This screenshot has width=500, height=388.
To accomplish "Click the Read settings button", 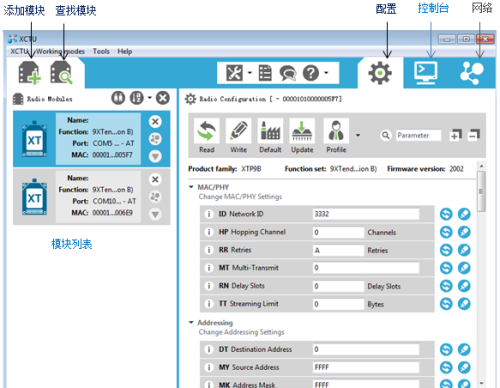I will (207, 136).
